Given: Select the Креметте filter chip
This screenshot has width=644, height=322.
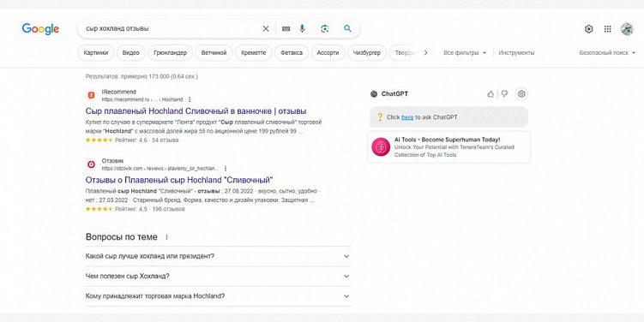Looking at the screenshot, I should coord(254,53).
